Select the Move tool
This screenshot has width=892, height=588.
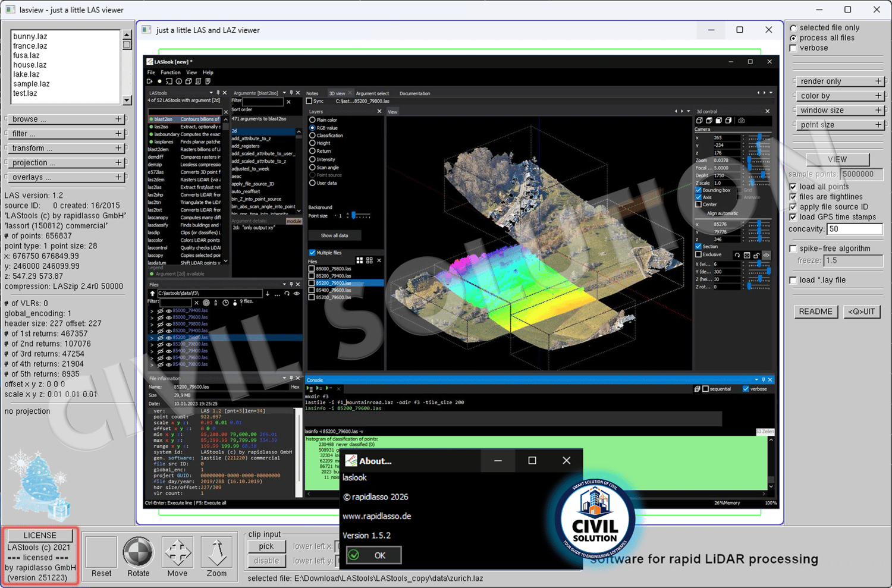pos(177,552)
